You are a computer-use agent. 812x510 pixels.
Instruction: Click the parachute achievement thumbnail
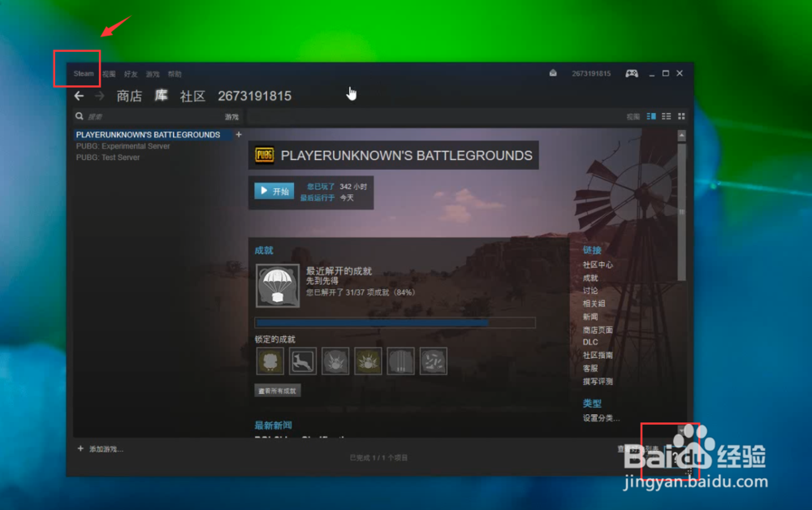pos(278,286)
